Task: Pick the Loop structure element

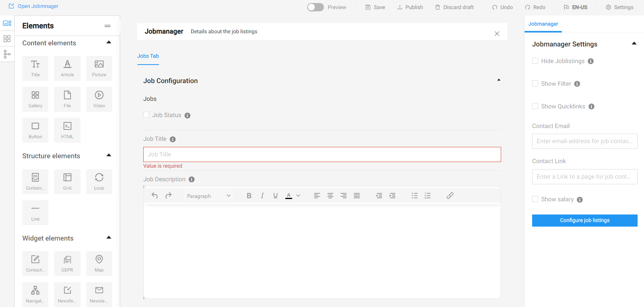Action: [99, 181]
